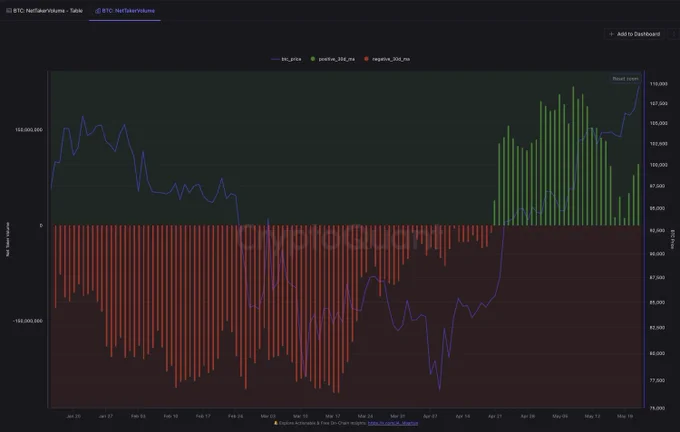This screenshot has height=432, width=680.
Task: Toggle the btc_price series in legend
Action: 286,59
